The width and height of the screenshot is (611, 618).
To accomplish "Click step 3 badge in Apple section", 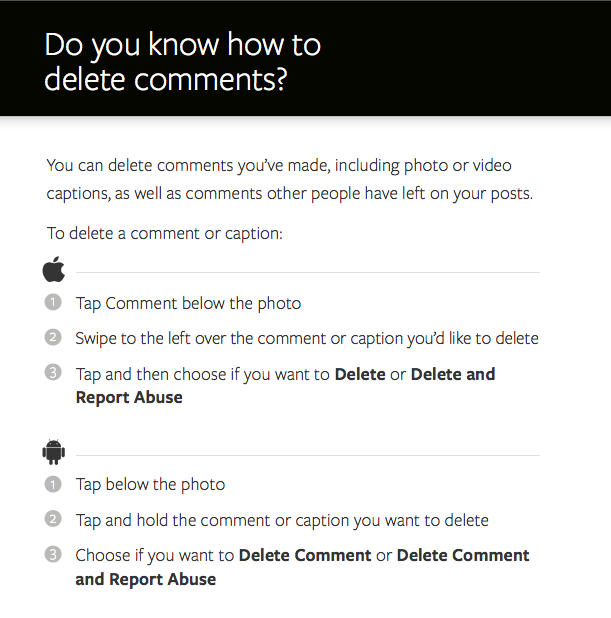I will [53, 373].
